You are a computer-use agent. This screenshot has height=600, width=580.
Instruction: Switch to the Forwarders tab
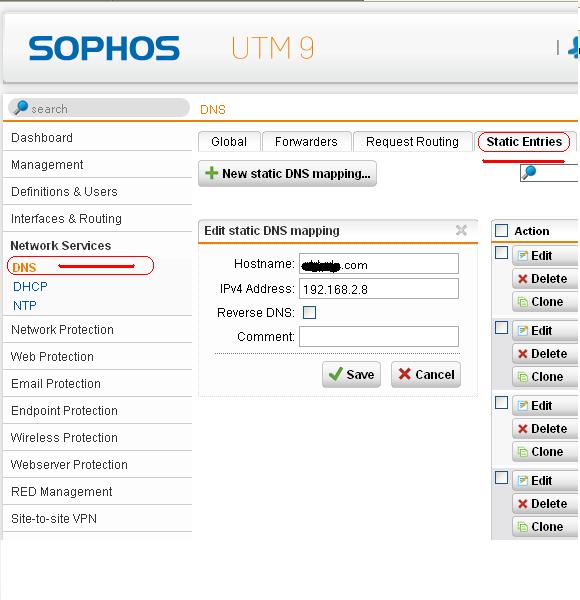point(306,142)
